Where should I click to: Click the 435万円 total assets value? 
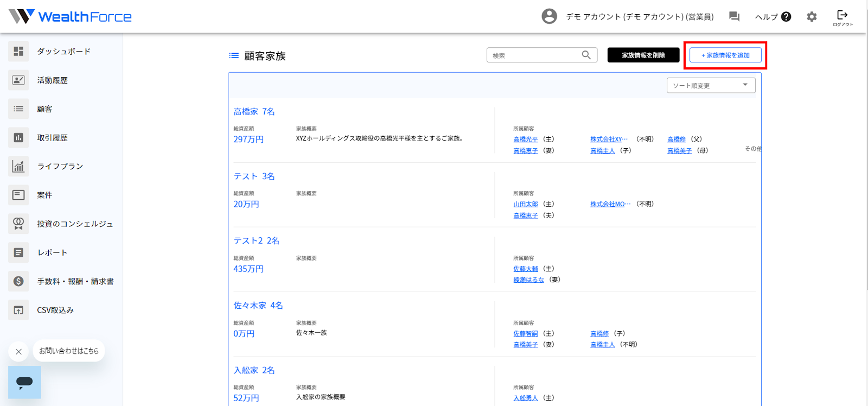[248, 269]
